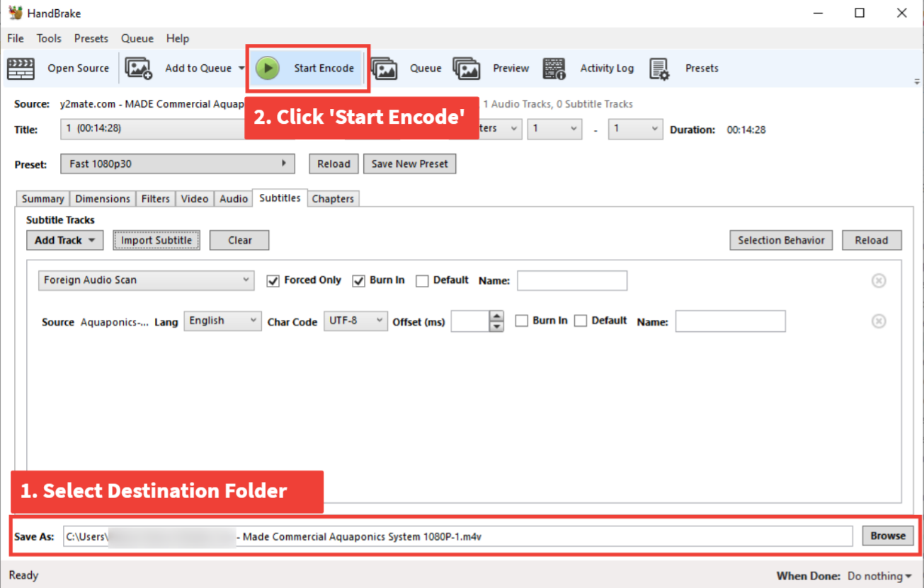Open the Help menu
The image size is (924, 588).
coord(178,38)
